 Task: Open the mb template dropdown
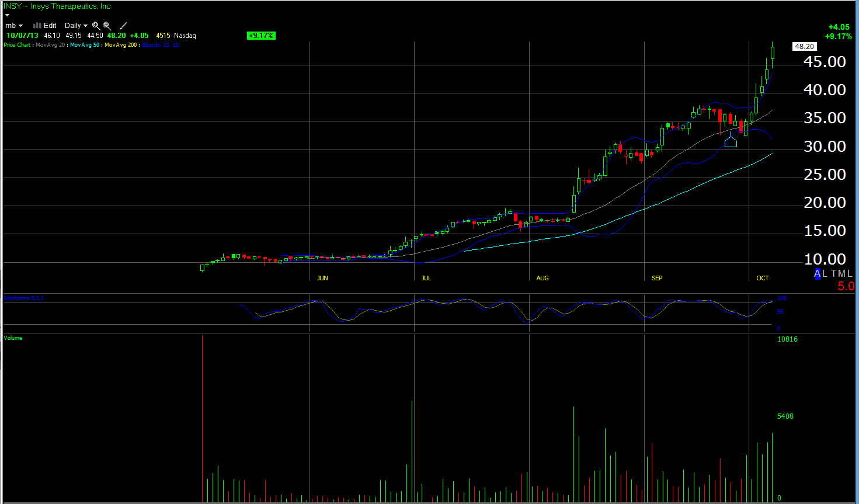pyautogui.click(x=13, y=26)
